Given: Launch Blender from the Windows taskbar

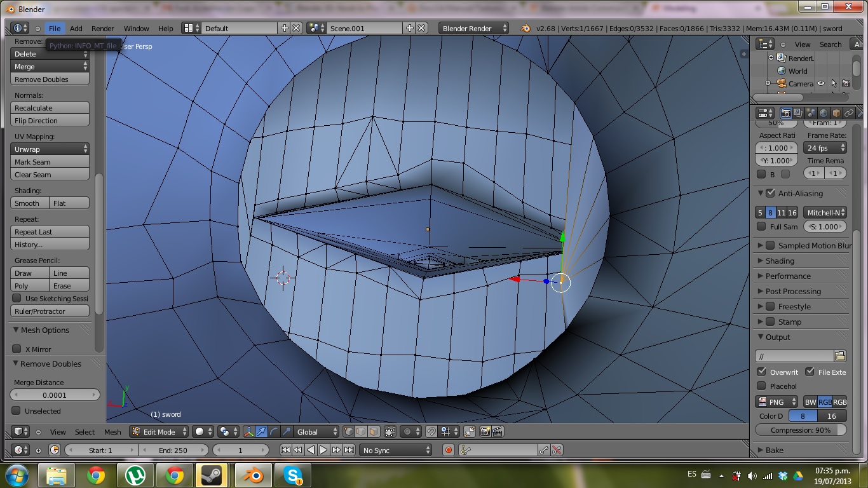Looking at the screenshot, I should pos(254,475).
